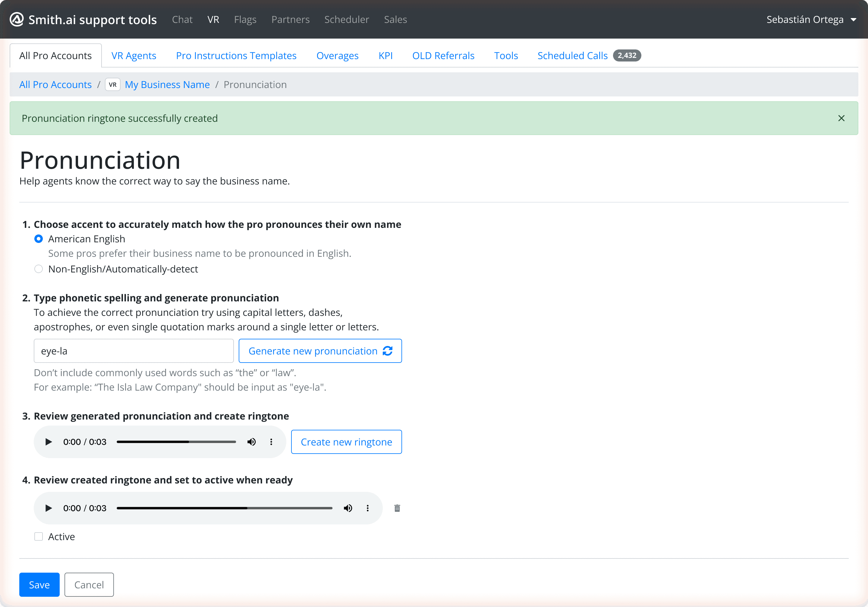Click the play icon on the preview player

click(48, 442)
